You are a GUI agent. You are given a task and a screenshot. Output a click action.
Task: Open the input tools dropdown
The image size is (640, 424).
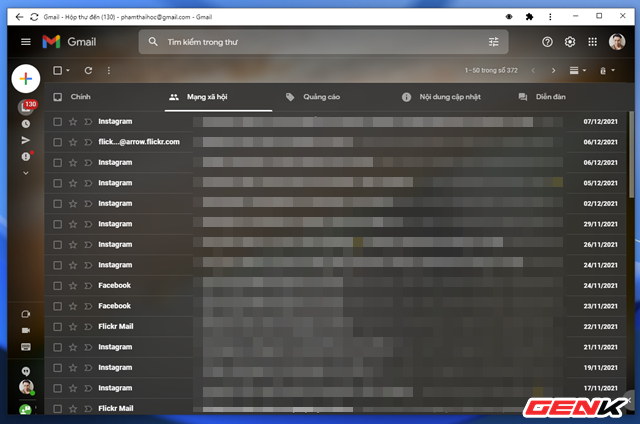click(x=607, y=71)
